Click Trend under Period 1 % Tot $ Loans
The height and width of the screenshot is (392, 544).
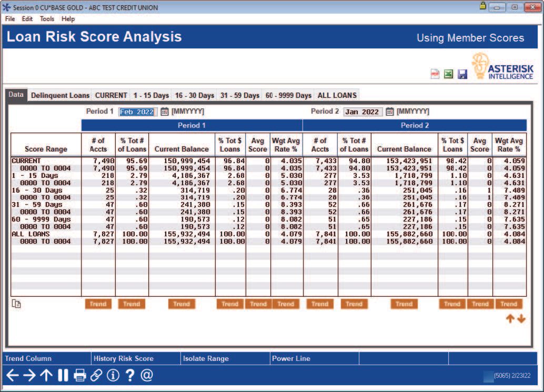(230, 304)
